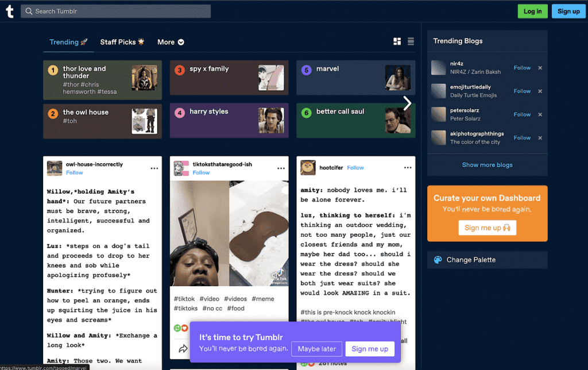Open akiphotographthings blog avatar
The image size is (588, 370).
point(438,138)
